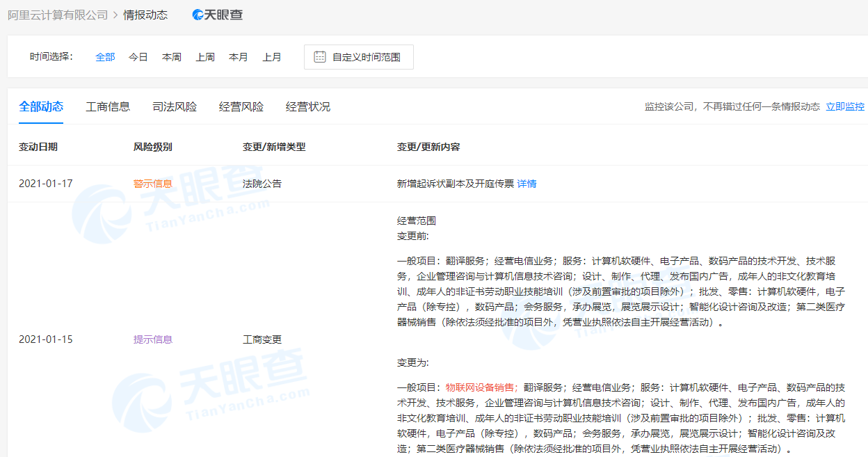Open 自定义时间范围 picker
This screenshot has height=457, width=868.
pyautogui.click(x=359, y=57)
